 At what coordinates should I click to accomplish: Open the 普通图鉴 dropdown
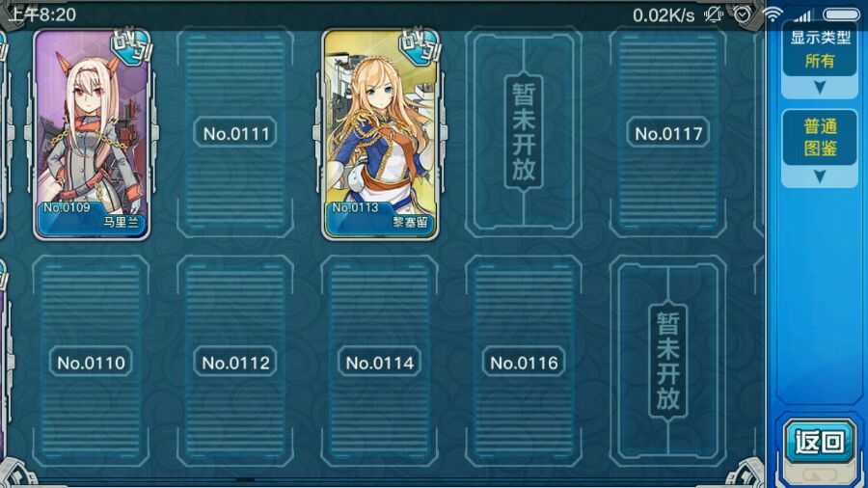pyautogui.click(x=820, y=137)
